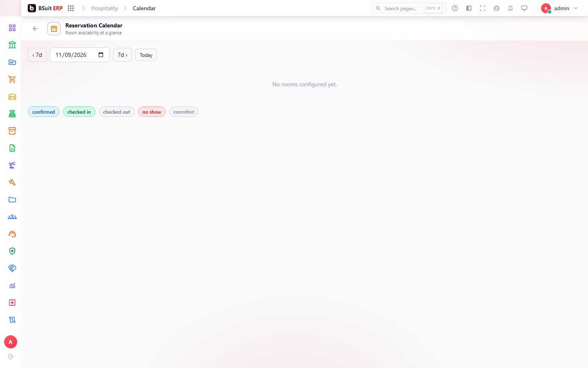Toggle fullscreen mode icon
This screenshot has width=588, height=368.
click(483, 8)
